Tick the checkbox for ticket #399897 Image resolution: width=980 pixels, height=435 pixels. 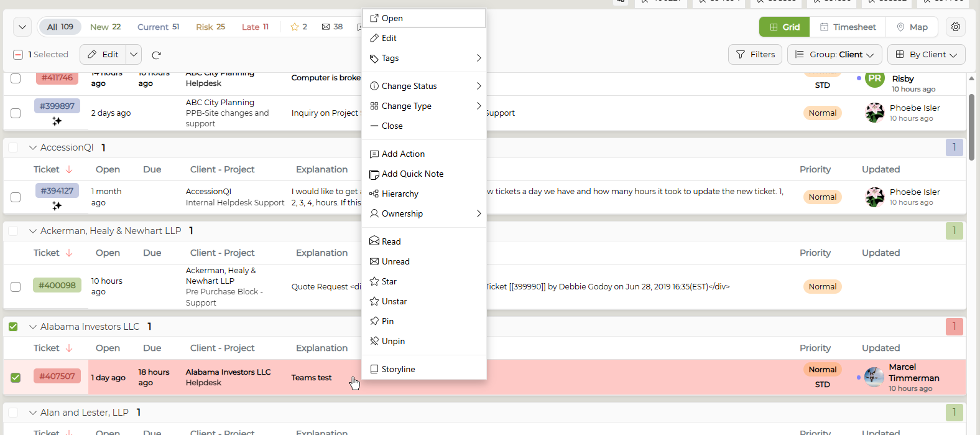(x=16, y=113)
